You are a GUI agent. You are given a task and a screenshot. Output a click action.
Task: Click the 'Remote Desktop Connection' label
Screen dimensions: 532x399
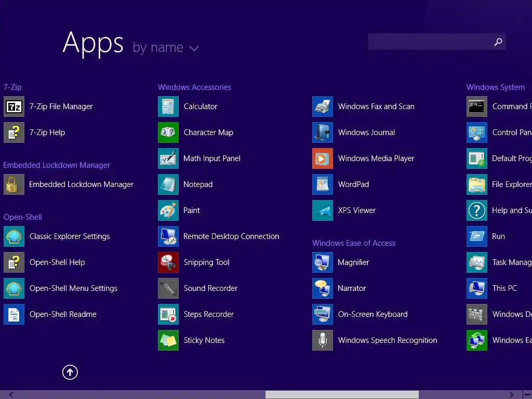pyautogui.click(x=231, y=236)
